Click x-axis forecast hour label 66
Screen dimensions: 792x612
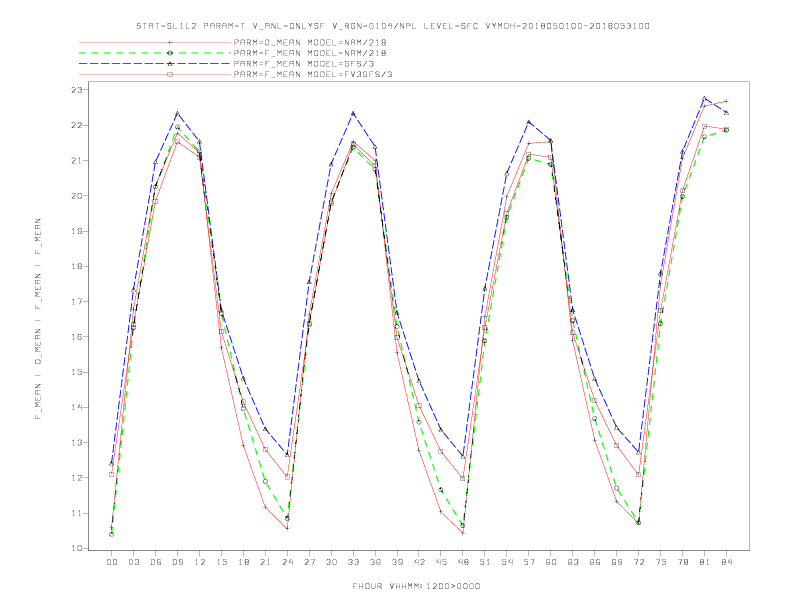tap(595, 562)
